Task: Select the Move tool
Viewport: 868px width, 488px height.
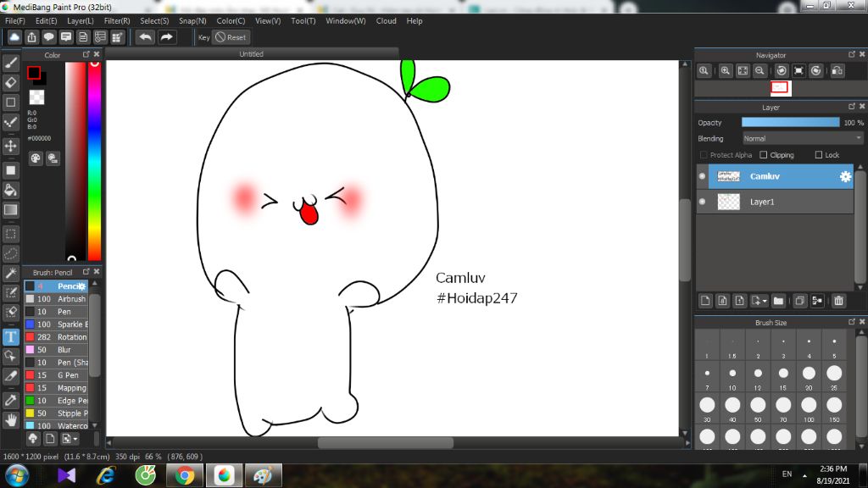Action: (x=10, y=146)
